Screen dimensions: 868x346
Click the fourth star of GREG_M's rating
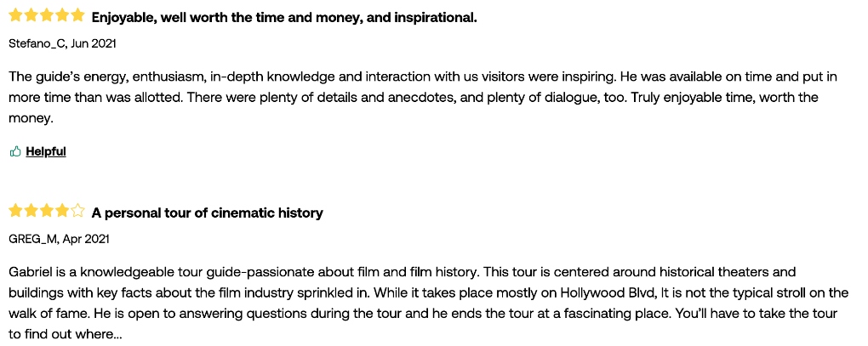tap(63, 211)
